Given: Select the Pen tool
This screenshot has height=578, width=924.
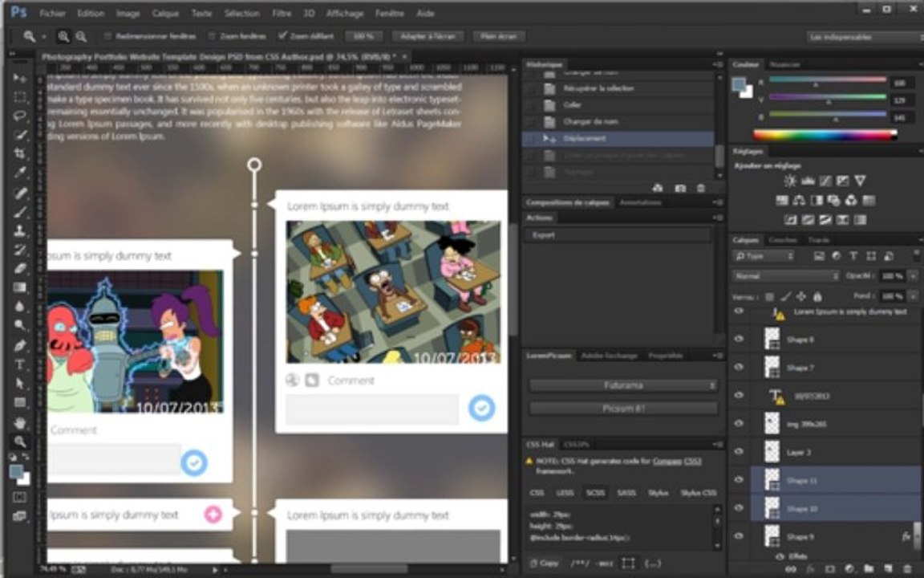Looking at the screenshot, I should [19, 345].
